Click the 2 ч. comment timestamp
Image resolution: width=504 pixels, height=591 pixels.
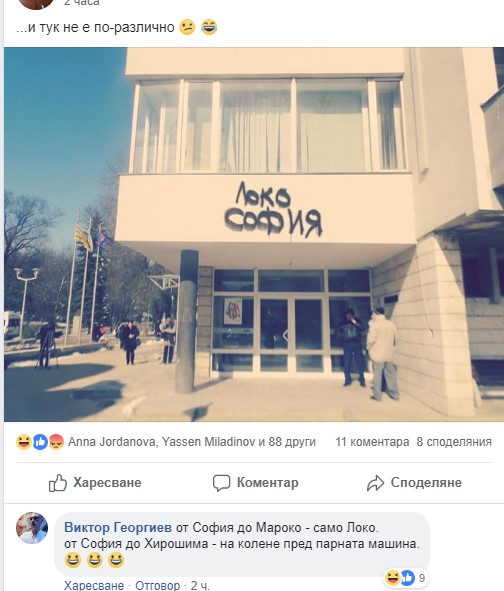[x=200, y=585]
